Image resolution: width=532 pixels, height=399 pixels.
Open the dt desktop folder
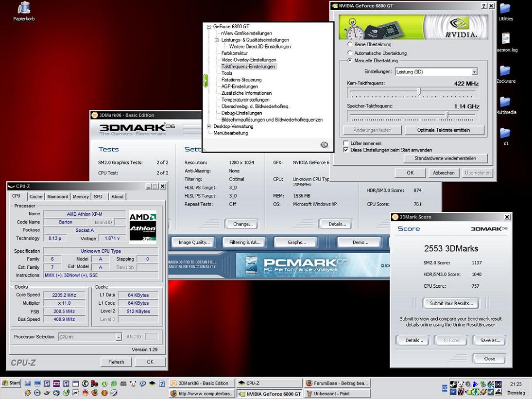506,137
